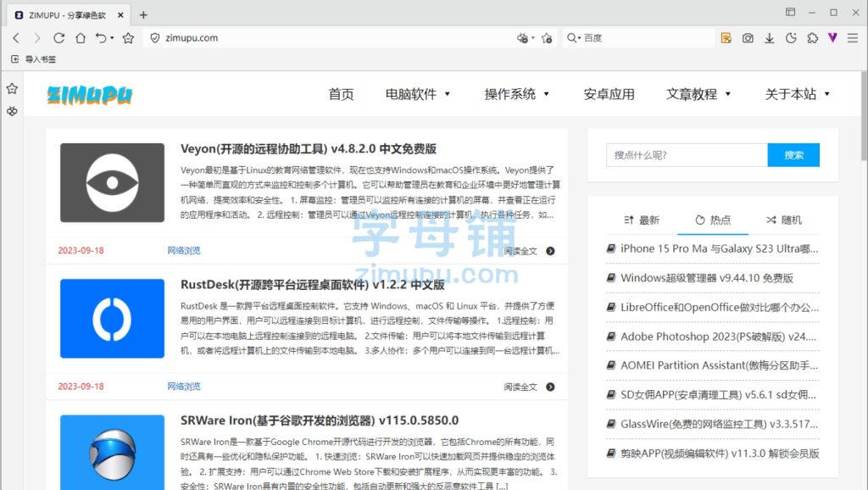Click the undo closed tab icon

101,37
